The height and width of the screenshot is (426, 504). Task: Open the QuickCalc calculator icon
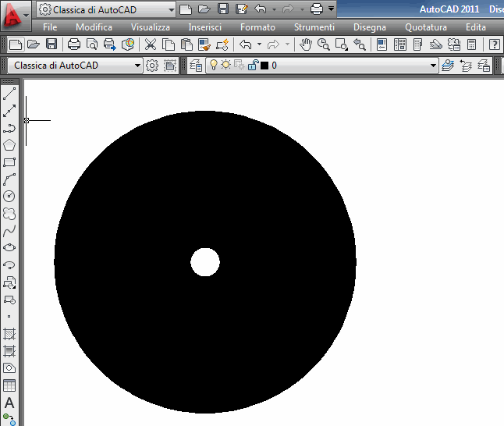point(471,44)
